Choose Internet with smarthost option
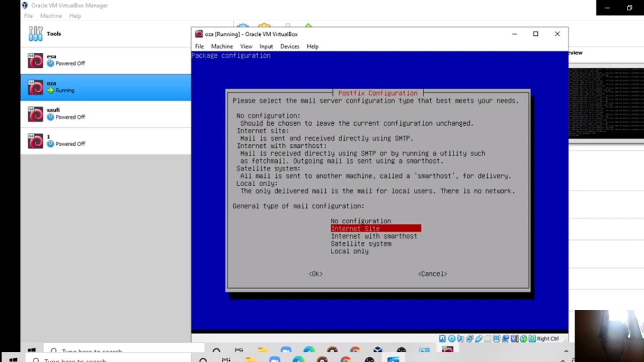The width and height of the screenshot is (644, 362). coord(374,236)
